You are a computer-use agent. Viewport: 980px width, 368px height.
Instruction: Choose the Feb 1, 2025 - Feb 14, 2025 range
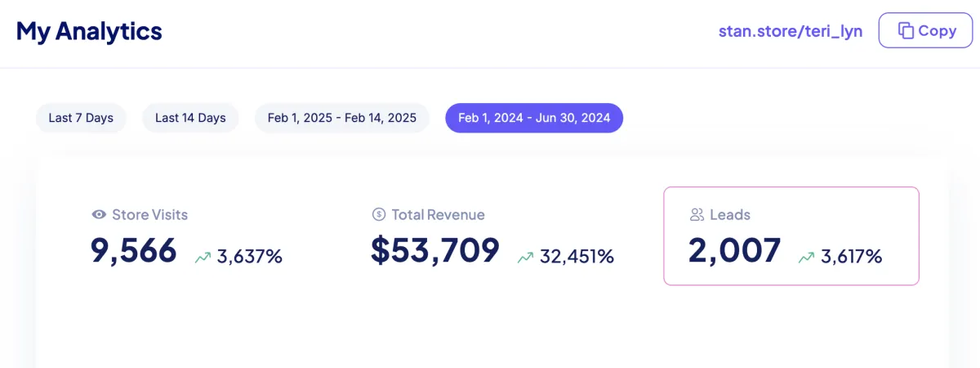click(342, 118)
